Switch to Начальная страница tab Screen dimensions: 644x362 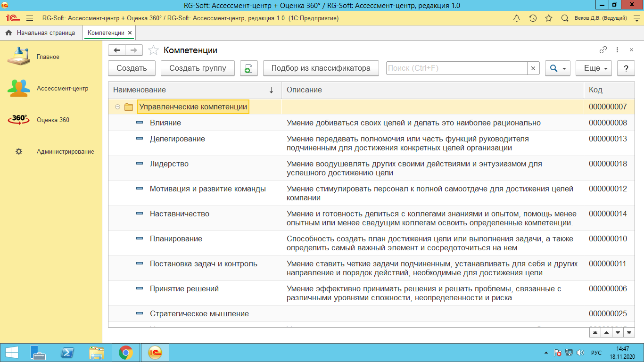(41, 33)
